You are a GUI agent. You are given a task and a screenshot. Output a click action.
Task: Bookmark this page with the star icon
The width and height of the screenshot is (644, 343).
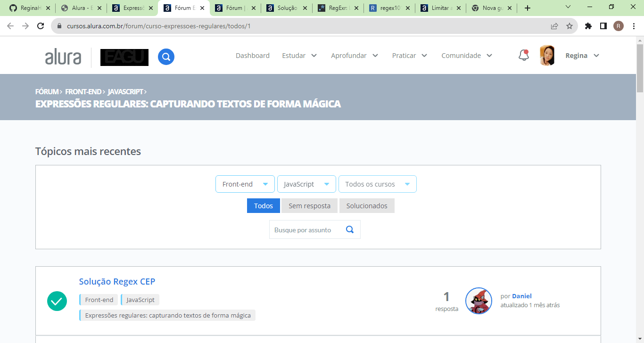click(570, 26)
